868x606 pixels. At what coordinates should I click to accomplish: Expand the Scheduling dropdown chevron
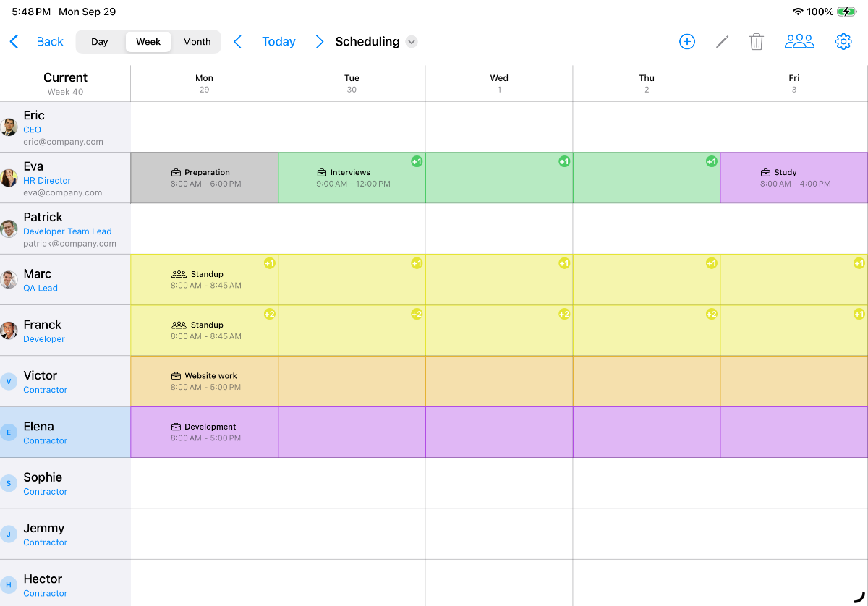412,42
